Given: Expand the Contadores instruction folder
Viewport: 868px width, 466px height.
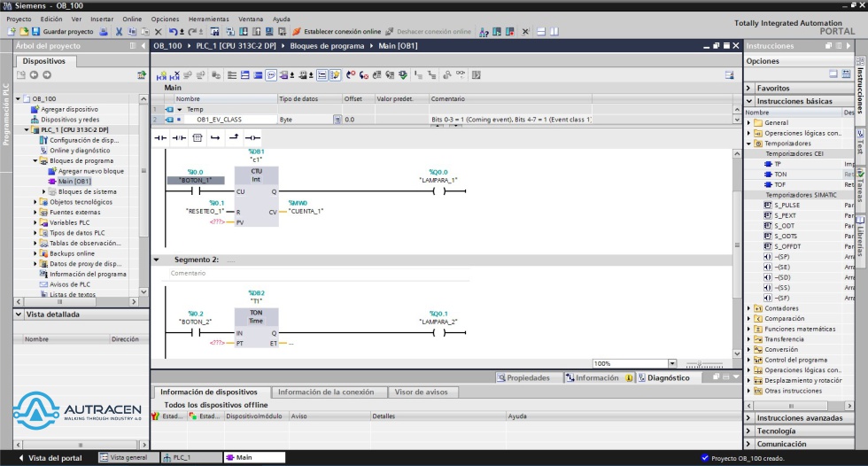Looking at the screenshot, I should click(749, 308).
